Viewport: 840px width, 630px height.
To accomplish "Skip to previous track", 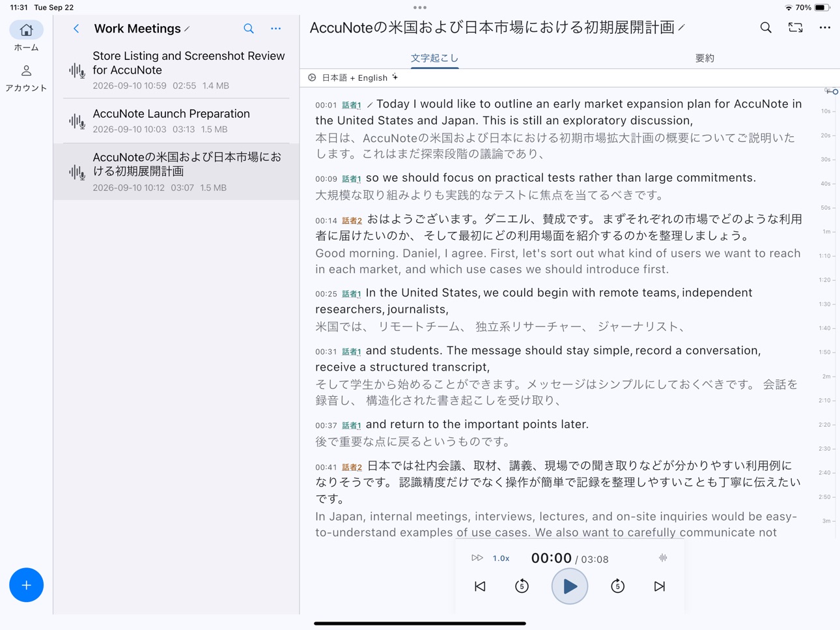I will point(480,586).
